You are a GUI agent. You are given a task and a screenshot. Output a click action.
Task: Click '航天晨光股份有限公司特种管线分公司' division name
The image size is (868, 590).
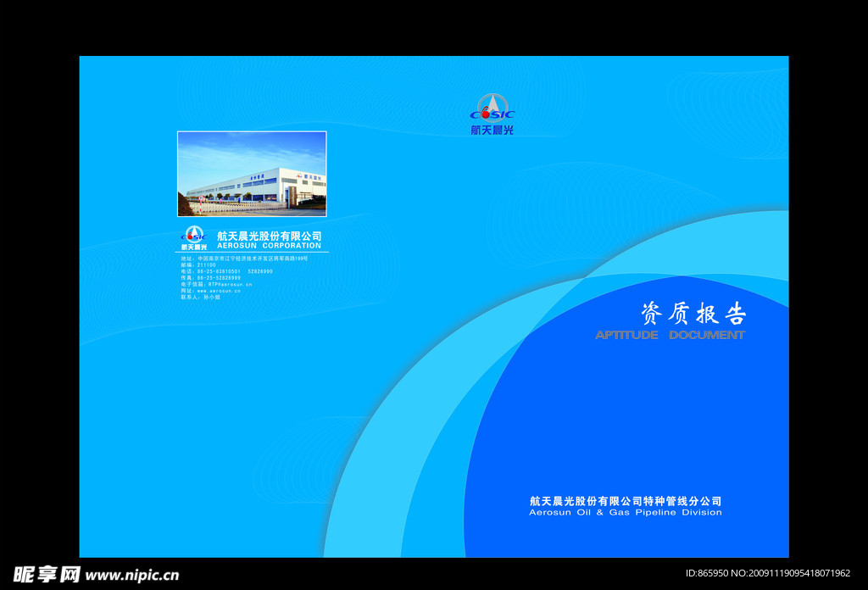pyautogui.click(x=626, y=501)
